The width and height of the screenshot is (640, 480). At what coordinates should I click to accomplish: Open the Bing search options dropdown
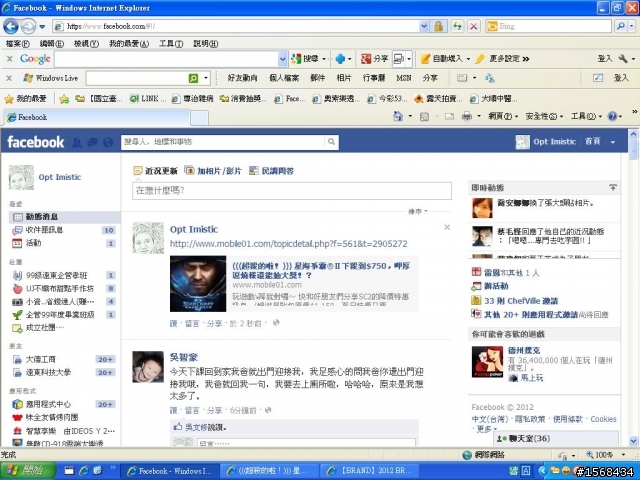point(632,27)
